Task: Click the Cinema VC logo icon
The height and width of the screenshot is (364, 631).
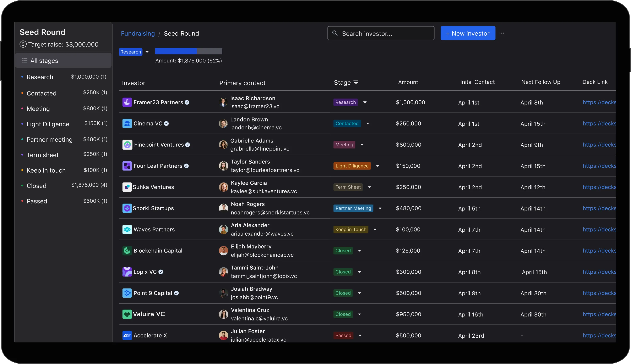Action: 127,123
